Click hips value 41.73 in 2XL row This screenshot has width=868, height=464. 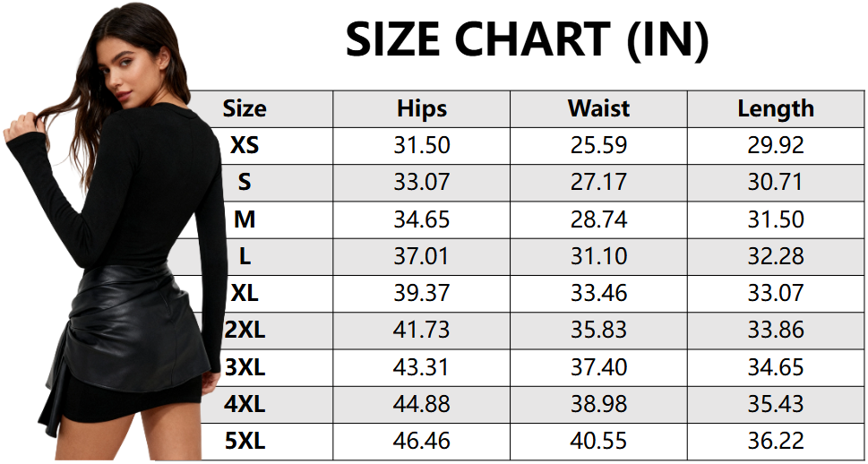(x=422, y=330)
